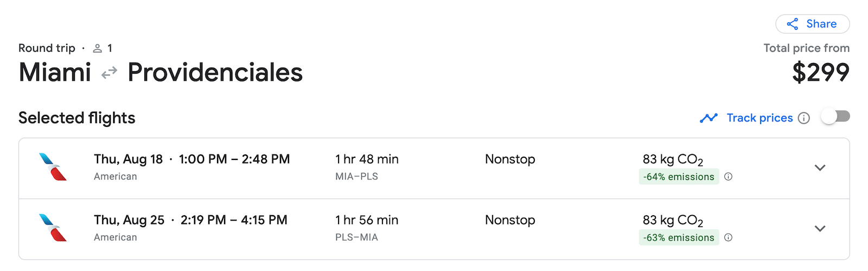Click the American Airlines logo on return flight
868x271 pixels.
(x=53, y=228)
